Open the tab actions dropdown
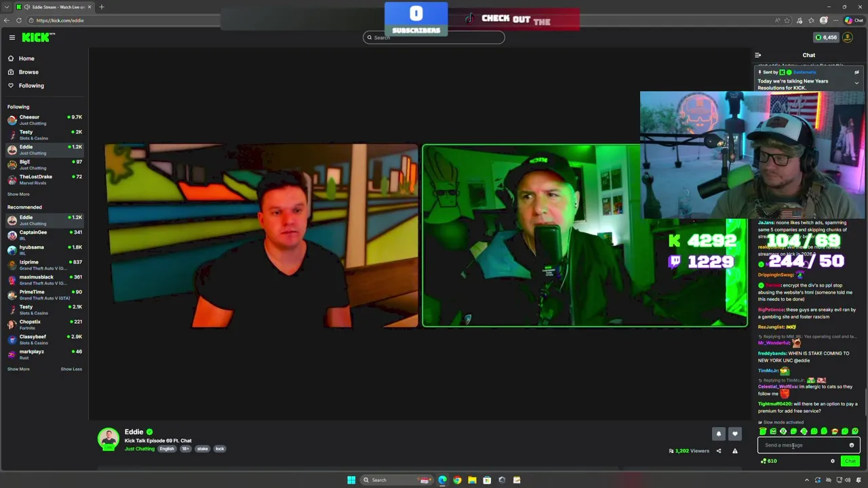The image size is (868, 488). tap(7, 7)
